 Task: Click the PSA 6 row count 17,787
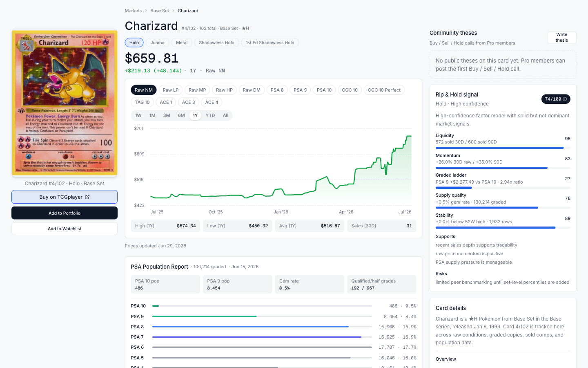point(386,348)
